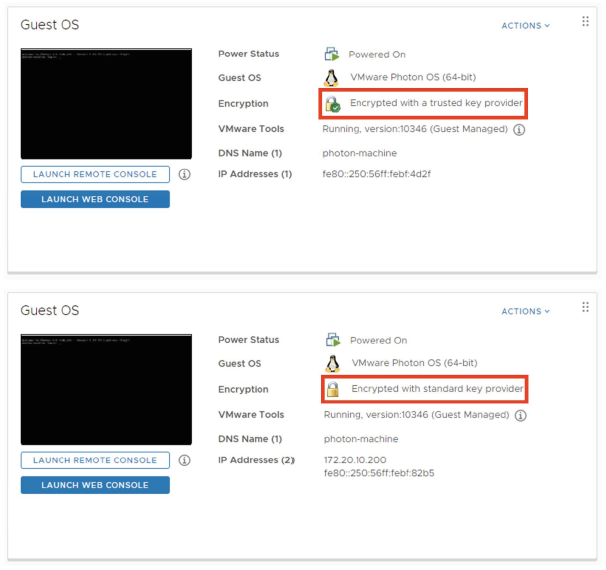Click trusted key provider lock icon

[332, 104]
